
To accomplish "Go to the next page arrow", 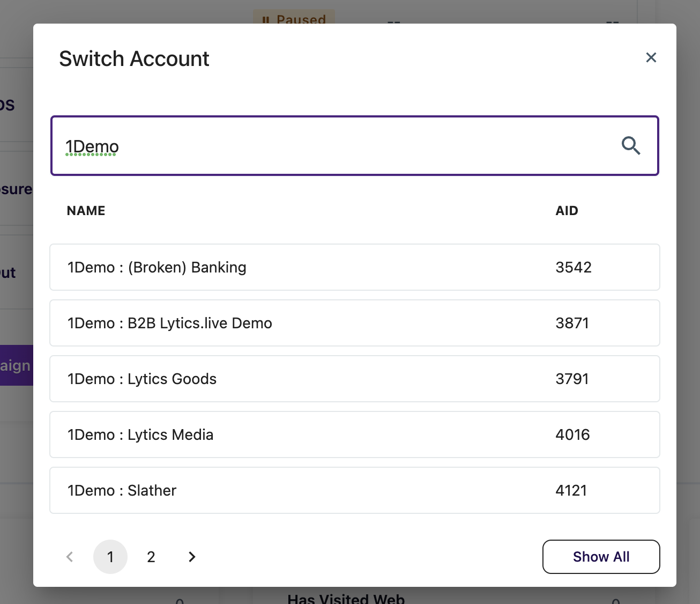I will (192, 557).
